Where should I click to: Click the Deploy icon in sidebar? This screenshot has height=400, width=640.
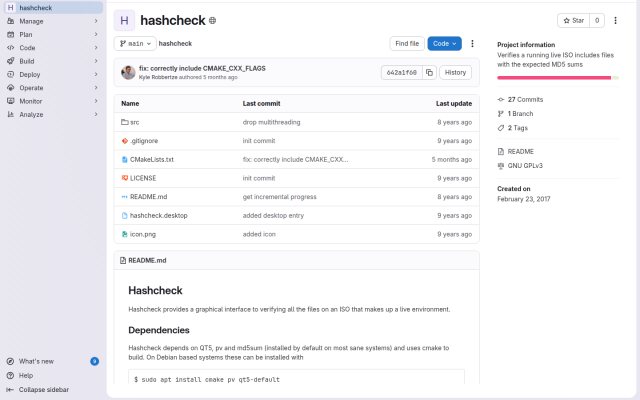tap(11, 75)
